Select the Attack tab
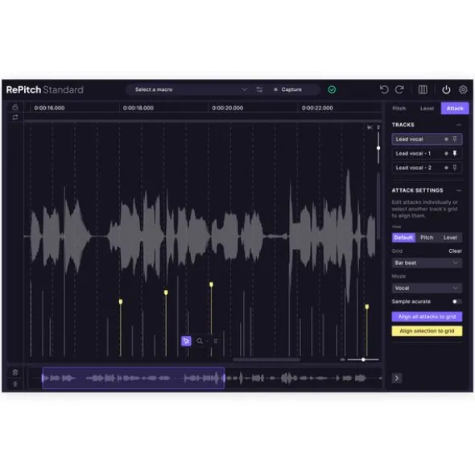Image resolution: width=475 pixels, height=476 pixels. pyautogui.click(x=455, y=109)
